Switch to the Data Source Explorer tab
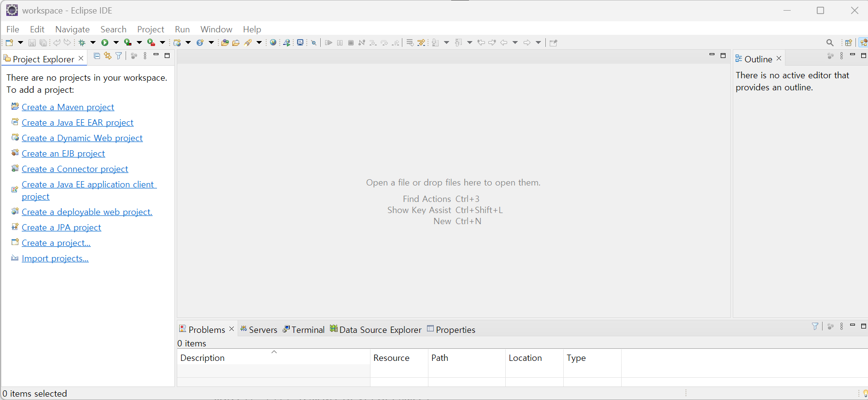The image size is (868, 400). click(375, 329)
